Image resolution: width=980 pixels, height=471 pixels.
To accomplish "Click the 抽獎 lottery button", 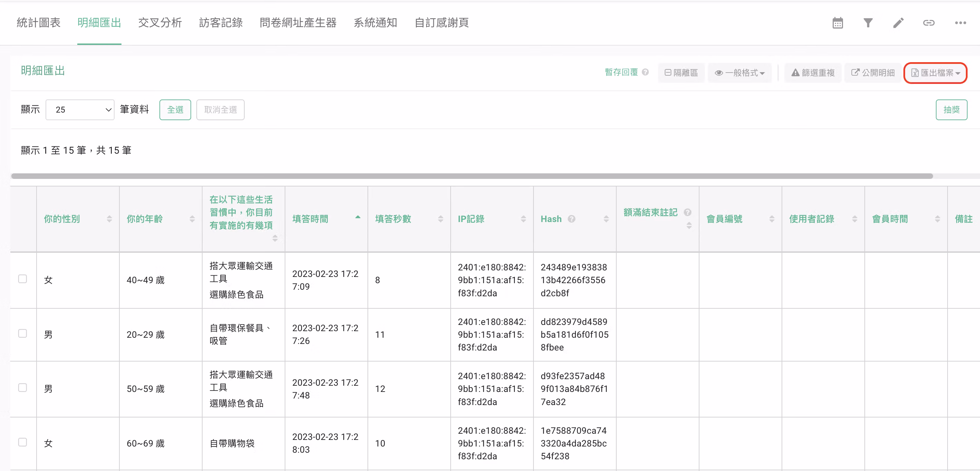I will (x=951, y=110).
